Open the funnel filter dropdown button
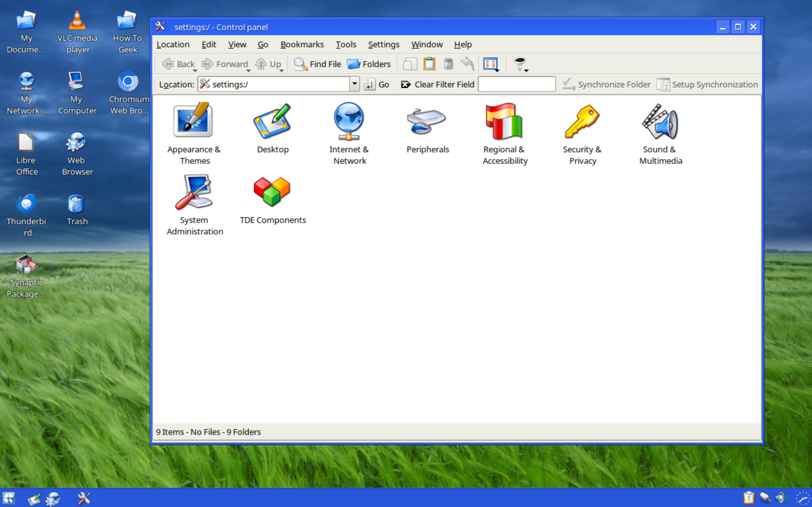The height and width of the screenshot is (507, 812). 520,64
